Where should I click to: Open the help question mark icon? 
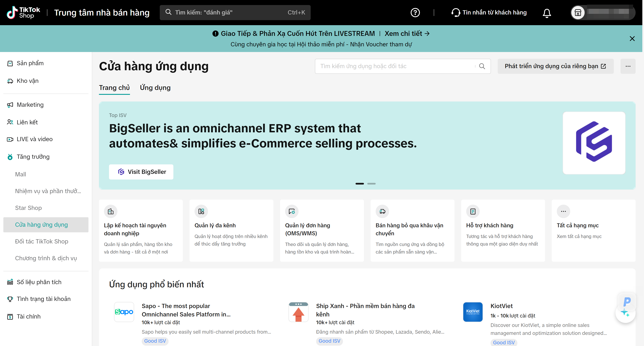coord(415,13)
